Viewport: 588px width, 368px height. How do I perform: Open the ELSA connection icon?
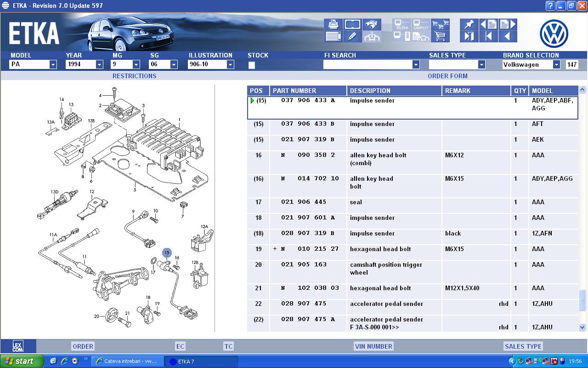pyautogui.click(x=401, y=24)
